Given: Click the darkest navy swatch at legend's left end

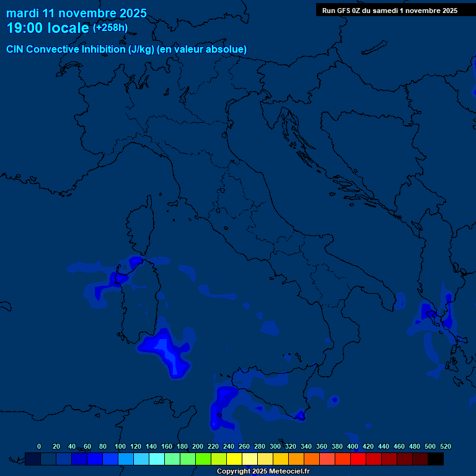Looking at the screenshot, I should pos(33,459).
